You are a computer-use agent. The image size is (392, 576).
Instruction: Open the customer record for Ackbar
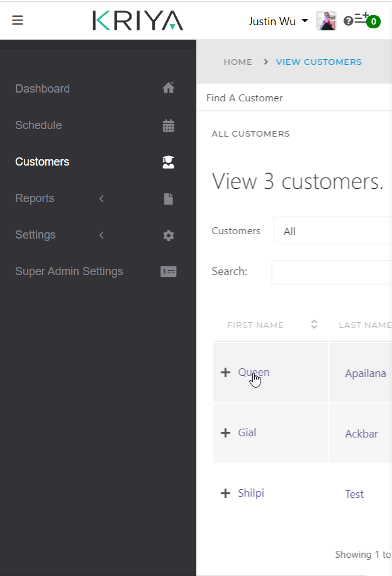pos(361,433)
